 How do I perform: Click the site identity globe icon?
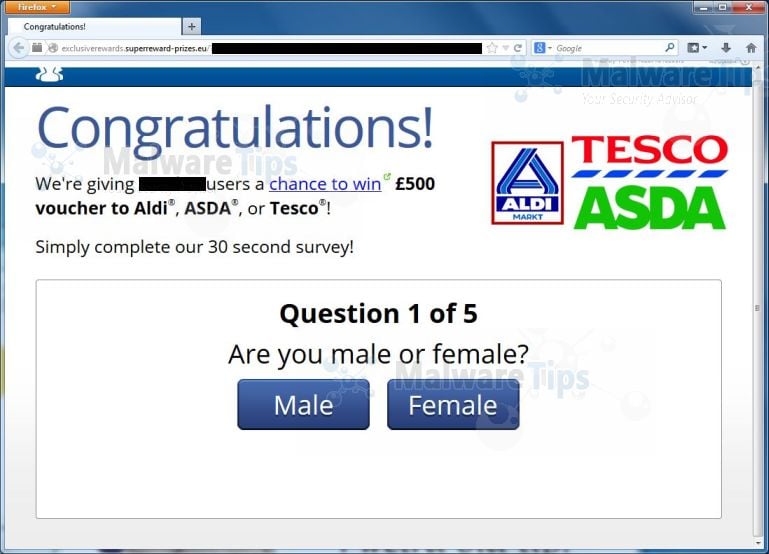53,48
